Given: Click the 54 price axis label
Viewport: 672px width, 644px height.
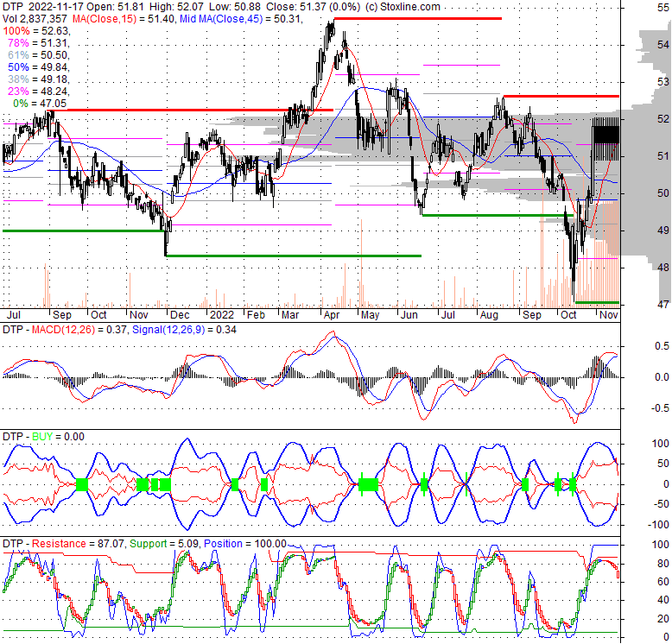Looking at the screenshot, I should tap(663, 45).
